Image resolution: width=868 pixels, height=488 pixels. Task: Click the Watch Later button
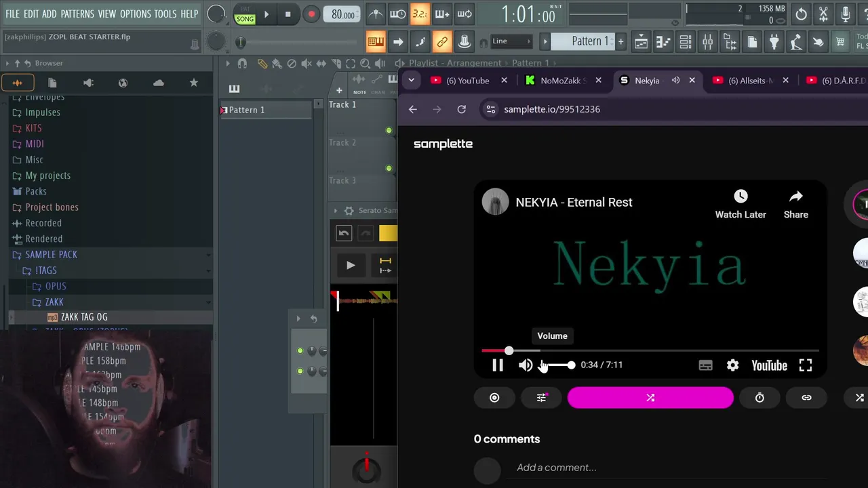pyautogui.click(x=741, y=204)
